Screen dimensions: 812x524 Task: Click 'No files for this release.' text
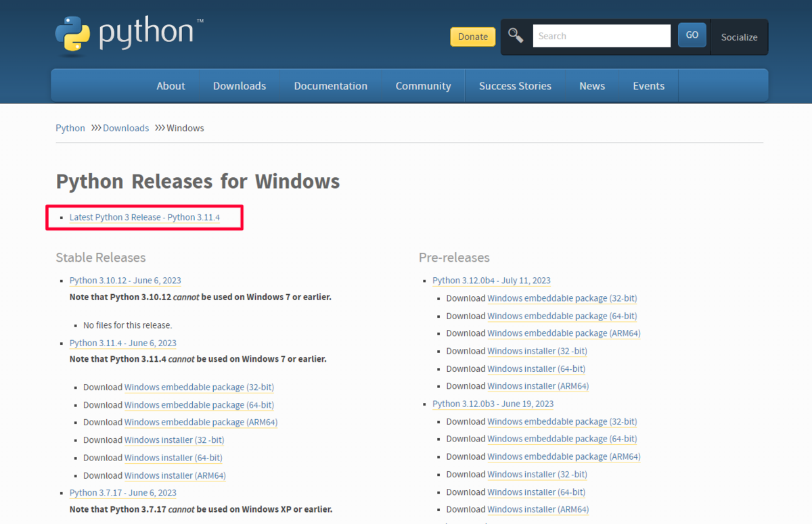pyautogui.click(x=127, y=325)
